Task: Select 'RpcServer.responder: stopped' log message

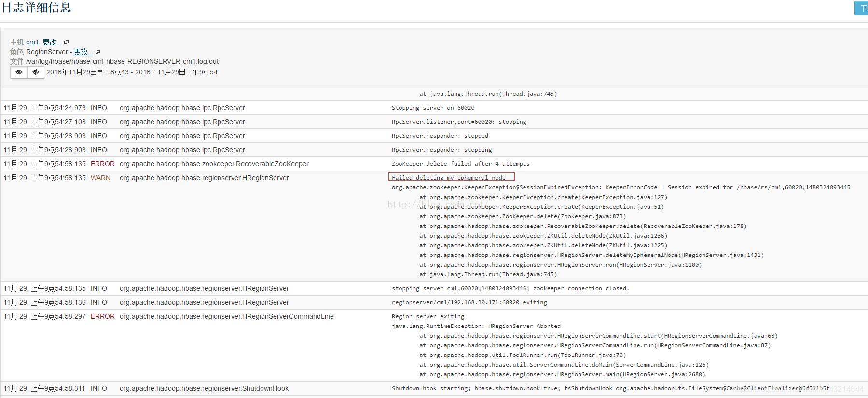Action: [440, 136]
